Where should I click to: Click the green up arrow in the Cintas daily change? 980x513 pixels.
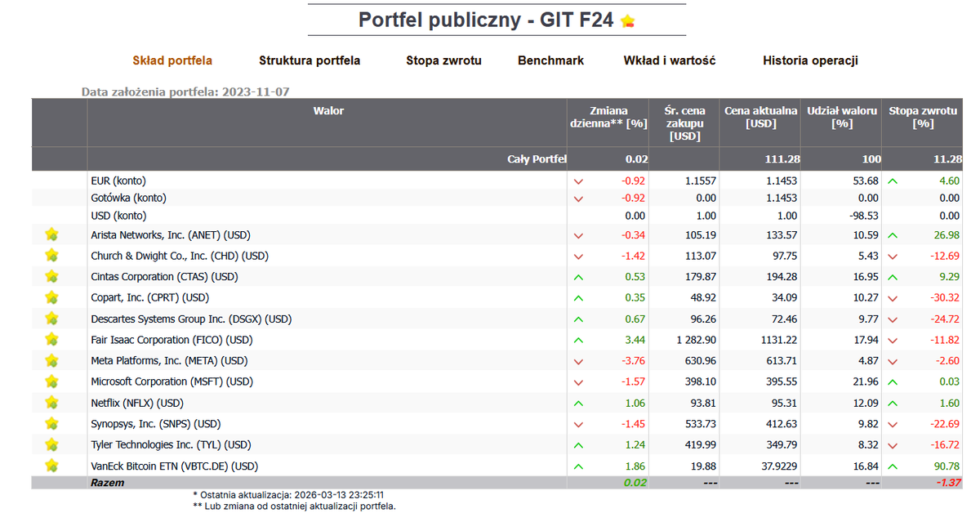578,277
